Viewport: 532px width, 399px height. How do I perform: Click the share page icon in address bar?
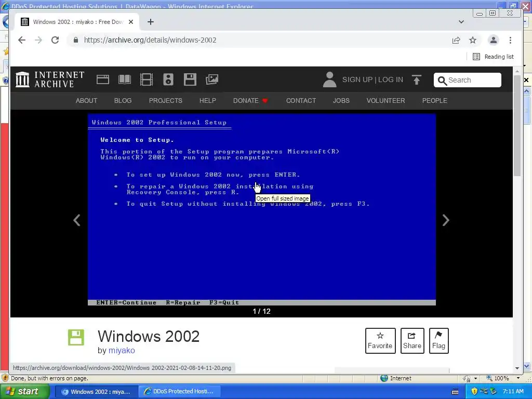[x=456, y=40]
